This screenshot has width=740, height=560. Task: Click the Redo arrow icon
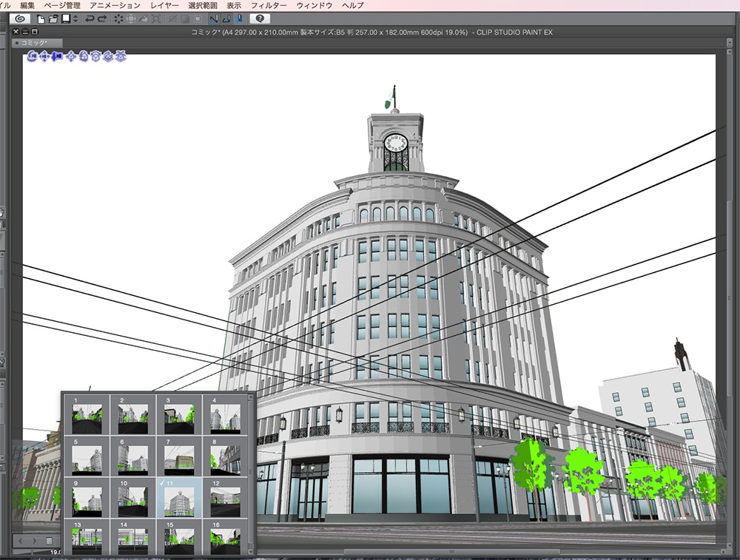(x=102, y=19)
